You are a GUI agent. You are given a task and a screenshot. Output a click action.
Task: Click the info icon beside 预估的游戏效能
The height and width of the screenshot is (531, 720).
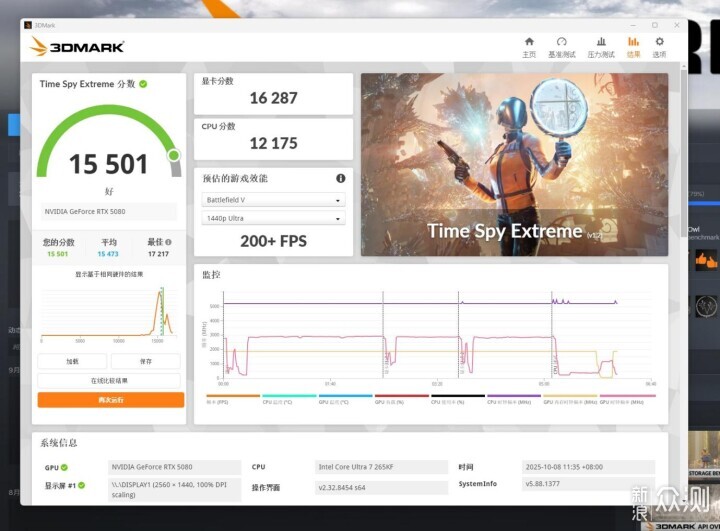(x=340, y=178)
